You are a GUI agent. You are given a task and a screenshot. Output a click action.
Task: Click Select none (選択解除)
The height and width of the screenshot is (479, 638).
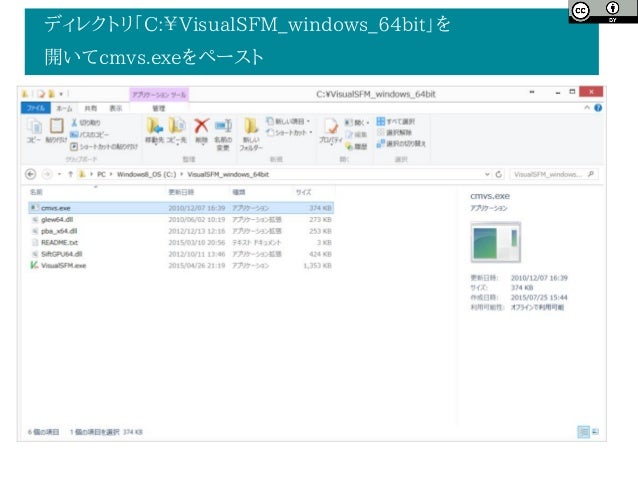394,132
